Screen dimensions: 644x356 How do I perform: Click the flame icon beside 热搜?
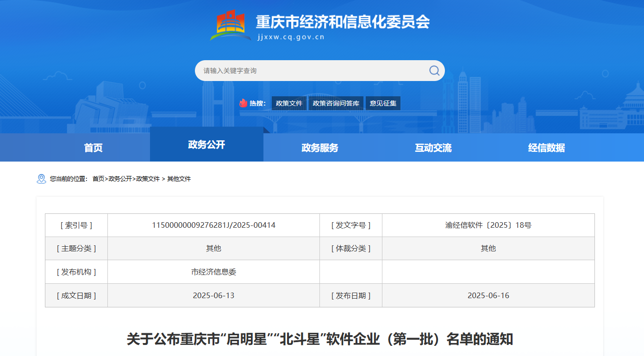(x=243, y=103)
